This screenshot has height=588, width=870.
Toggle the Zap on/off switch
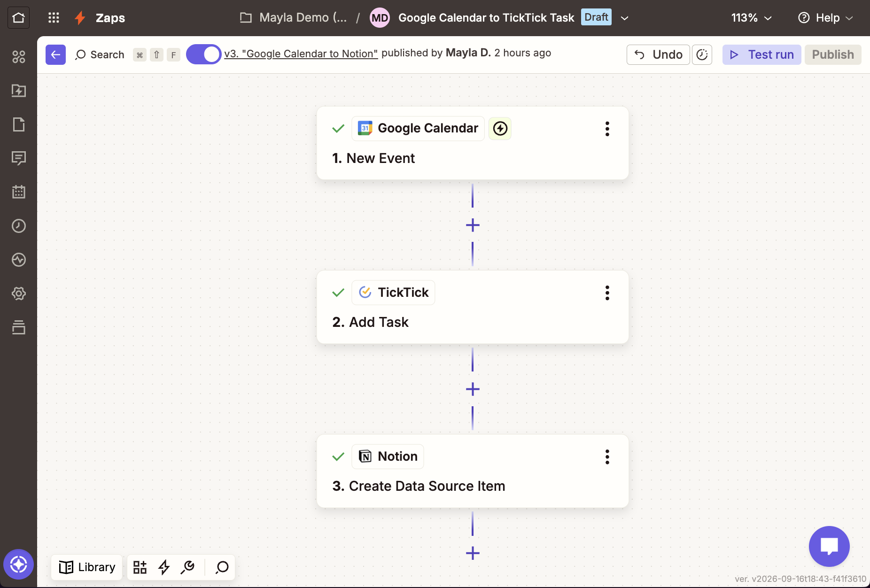pyautogui.click(x=203, y=54)
